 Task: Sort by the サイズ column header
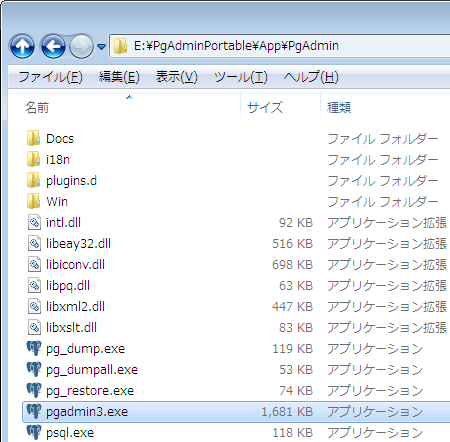point(280,107)
